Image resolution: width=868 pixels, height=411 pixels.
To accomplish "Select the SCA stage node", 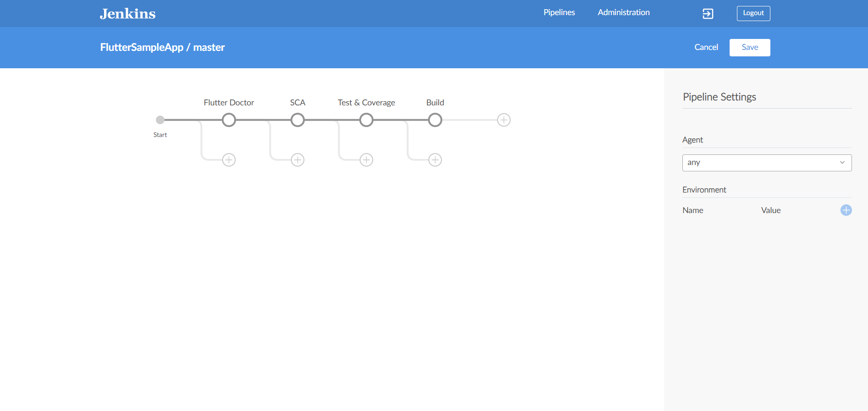I will coord(297,120).
